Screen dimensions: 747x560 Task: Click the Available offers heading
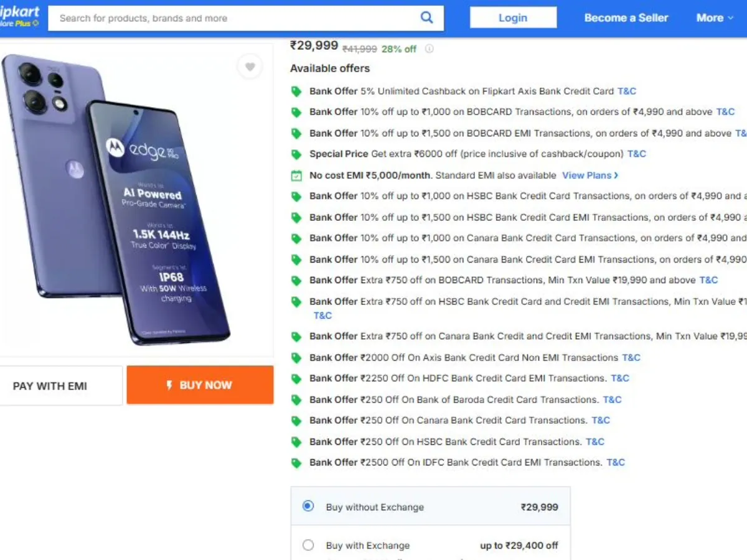(x=330, y=68)
